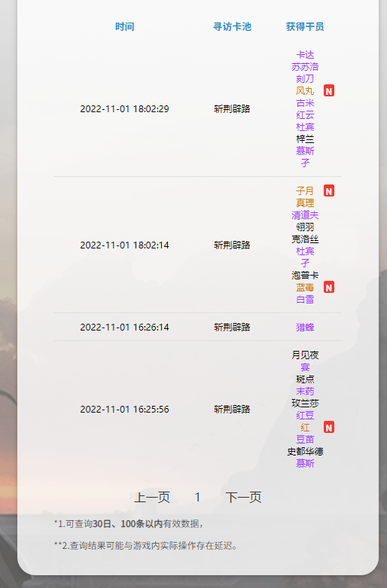387x588 pixels.
Task: Click the 获得干员 column header
Action: [305, 26]
